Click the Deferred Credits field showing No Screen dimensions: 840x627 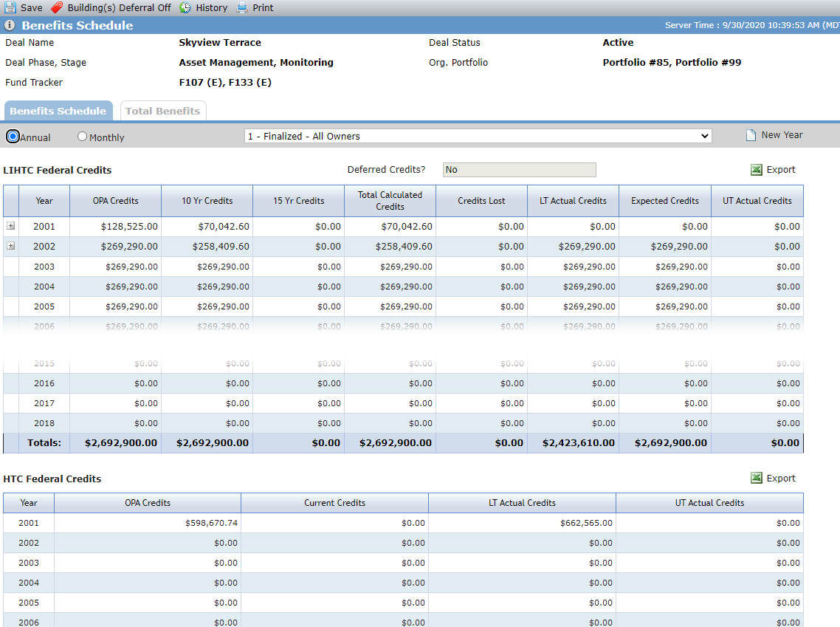[519, 170]
